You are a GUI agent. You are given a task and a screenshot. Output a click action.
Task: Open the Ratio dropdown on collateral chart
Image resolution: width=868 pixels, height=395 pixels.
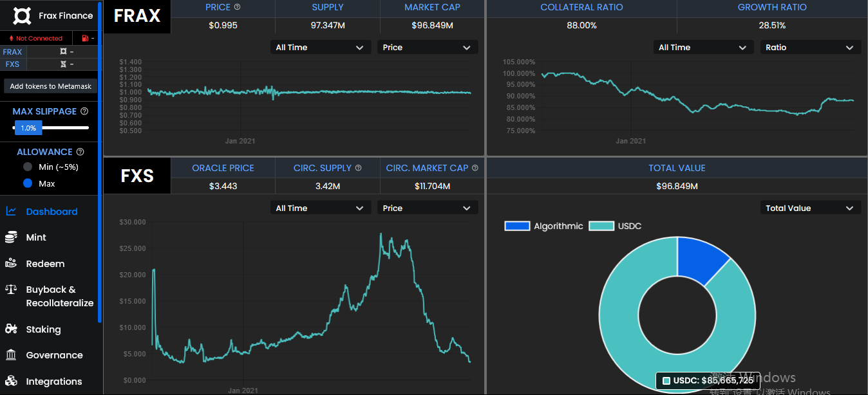coord(810,48)
